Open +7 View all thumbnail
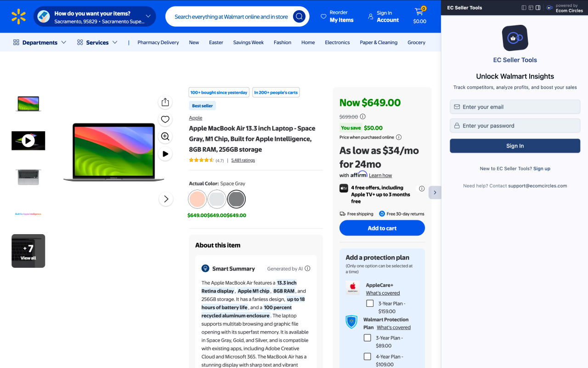The image size is (588, 368). click(28, 251)
